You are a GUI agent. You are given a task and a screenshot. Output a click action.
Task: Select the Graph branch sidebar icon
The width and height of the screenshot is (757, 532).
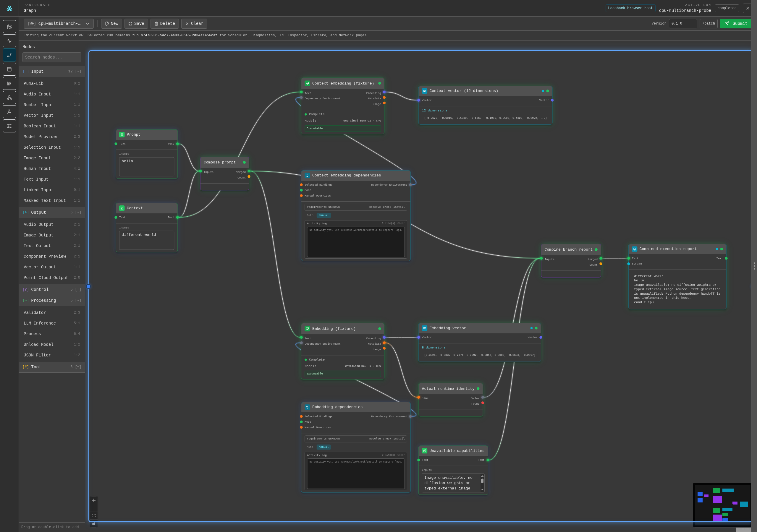point(9,55)
